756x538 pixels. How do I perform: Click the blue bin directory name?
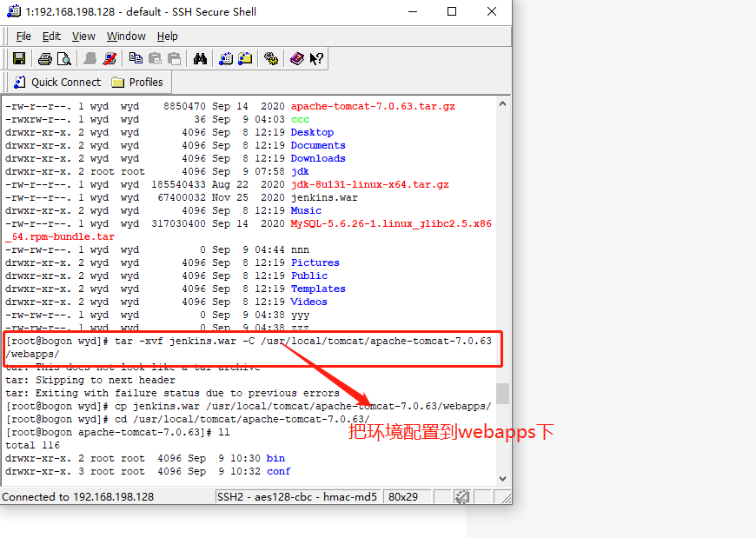[275, 458]
